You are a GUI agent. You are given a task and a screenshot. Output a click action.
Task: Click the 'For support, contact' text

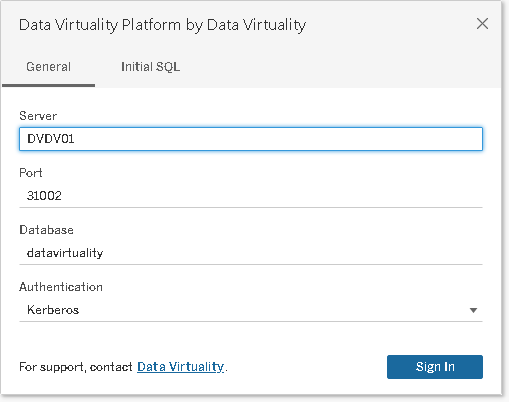[76, 367]
